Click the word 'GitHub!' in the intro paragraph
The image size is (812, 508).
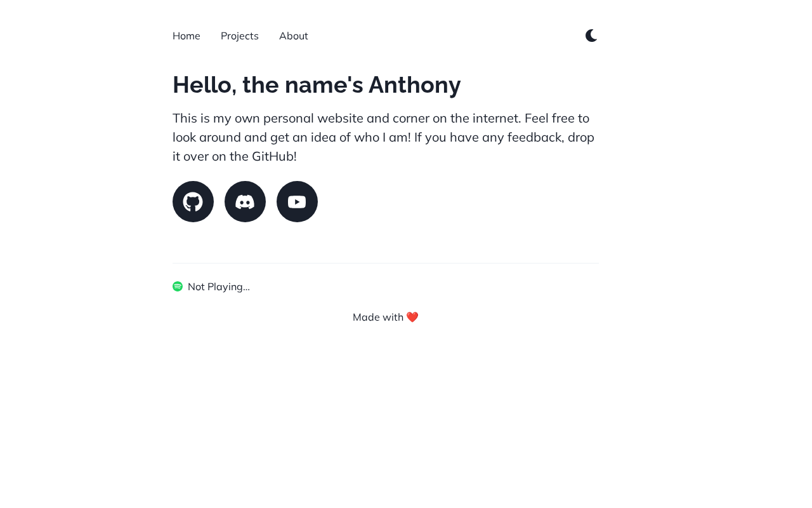pyautogui.click(x=274, y=156)
